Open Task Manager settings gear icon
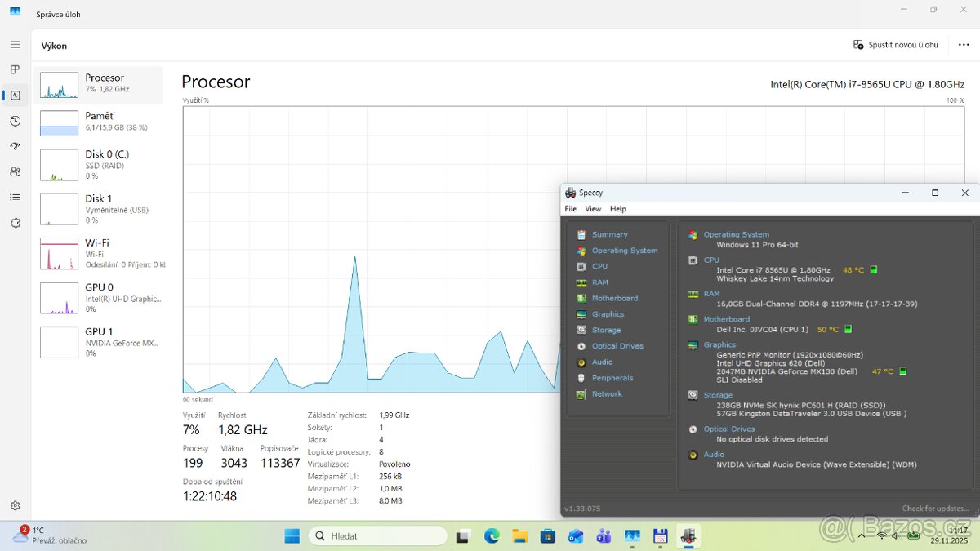Screen dimensions: 980x551 click(x=15, y=506)
